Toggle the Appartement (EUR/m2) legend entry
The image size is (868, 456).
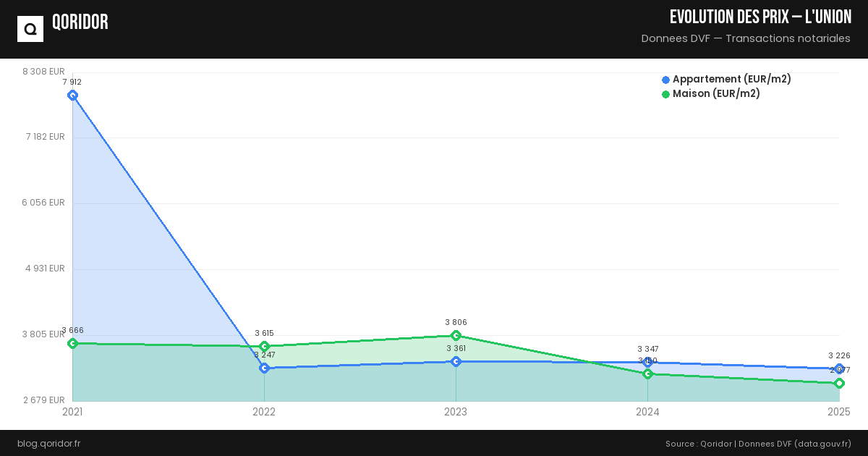[731, 79]
